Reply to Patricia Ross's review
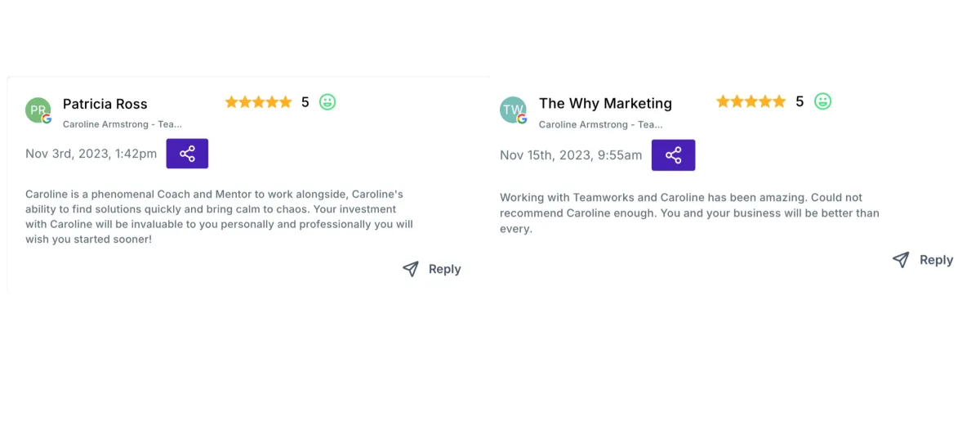Viewport: 980px width, 430px height. click(x=432, y=269)
